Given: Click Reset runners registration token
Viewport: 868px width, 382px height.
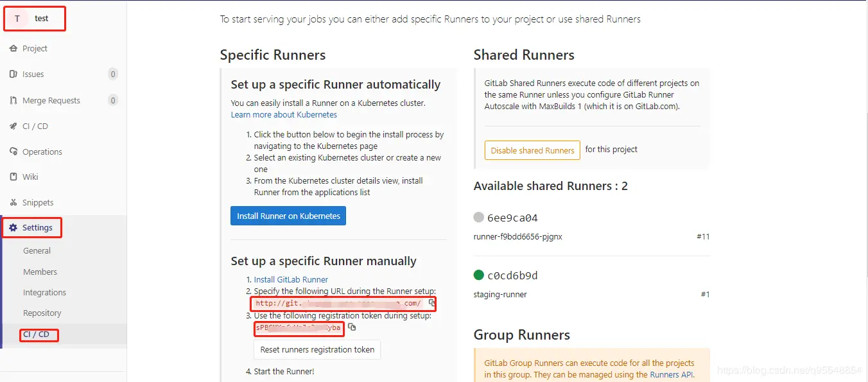Looking at the screenshot, I should [x=317, y=350].
